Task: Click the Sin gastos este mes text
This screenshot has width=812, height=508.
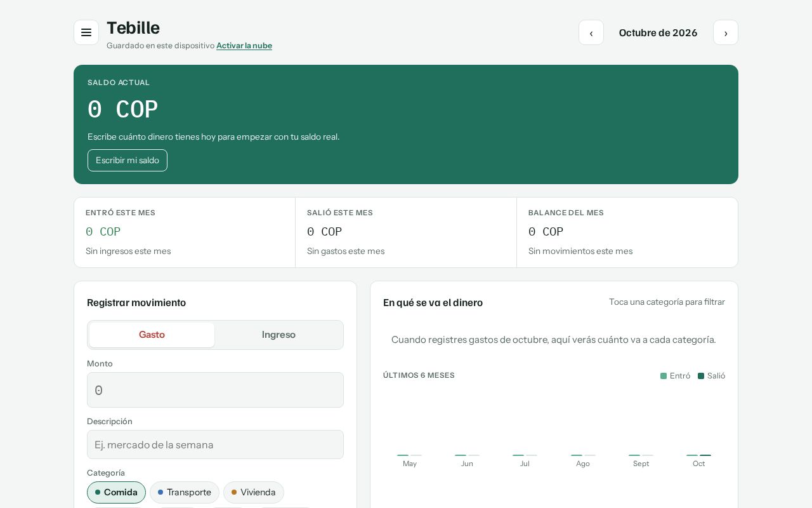Action: 346,251
